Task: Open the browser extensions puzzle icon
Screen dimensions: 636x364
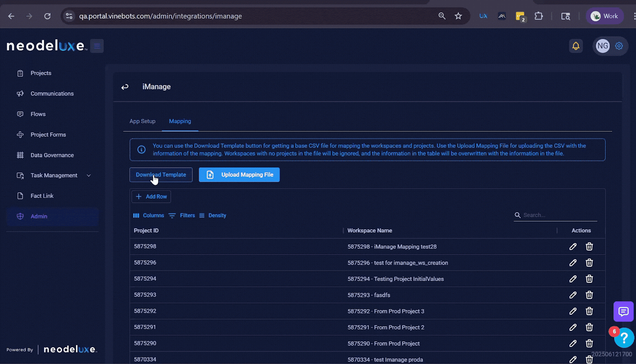Action: (539, 16)
